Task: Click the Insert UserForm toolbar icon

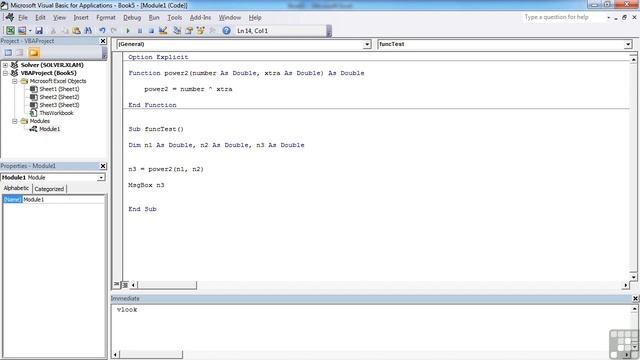Action: tap(22, 31)
